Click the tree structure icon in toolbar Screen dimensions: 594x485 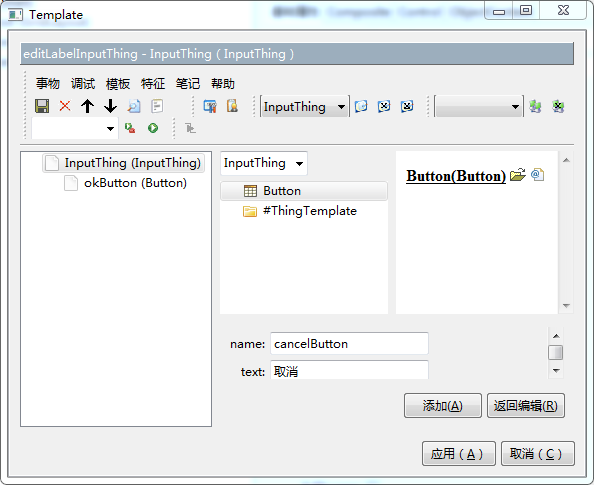(x=190, y=128)
